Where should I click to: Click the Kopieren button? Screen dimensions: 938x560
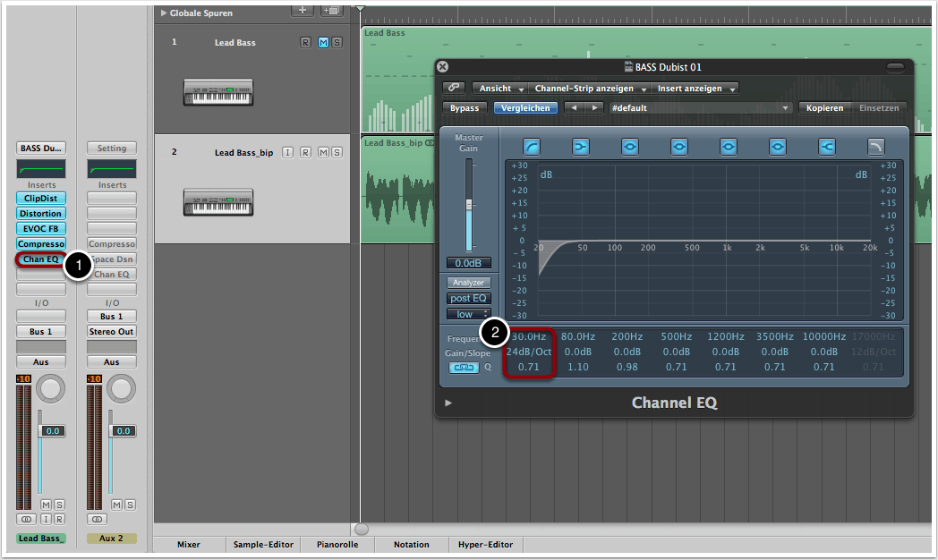point(824,108)
